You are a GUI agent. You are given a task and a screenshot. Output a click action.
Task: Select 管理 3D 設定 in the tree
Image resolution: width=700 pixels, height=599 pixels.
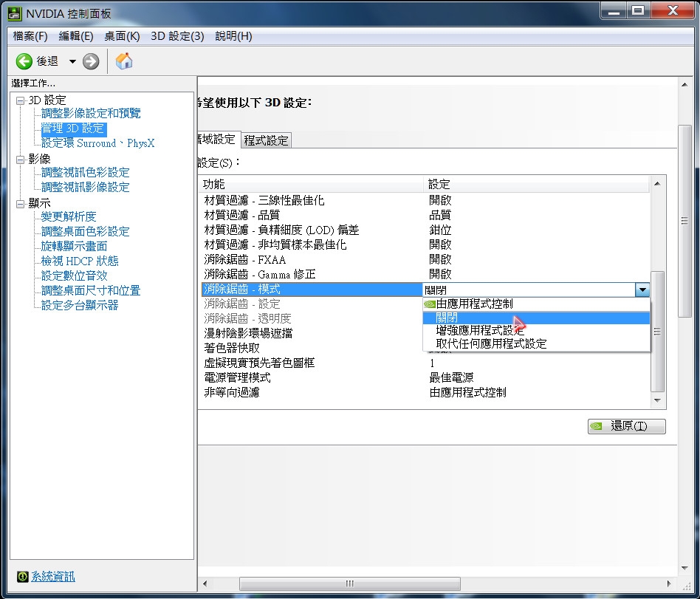click(x=73, y=129)
